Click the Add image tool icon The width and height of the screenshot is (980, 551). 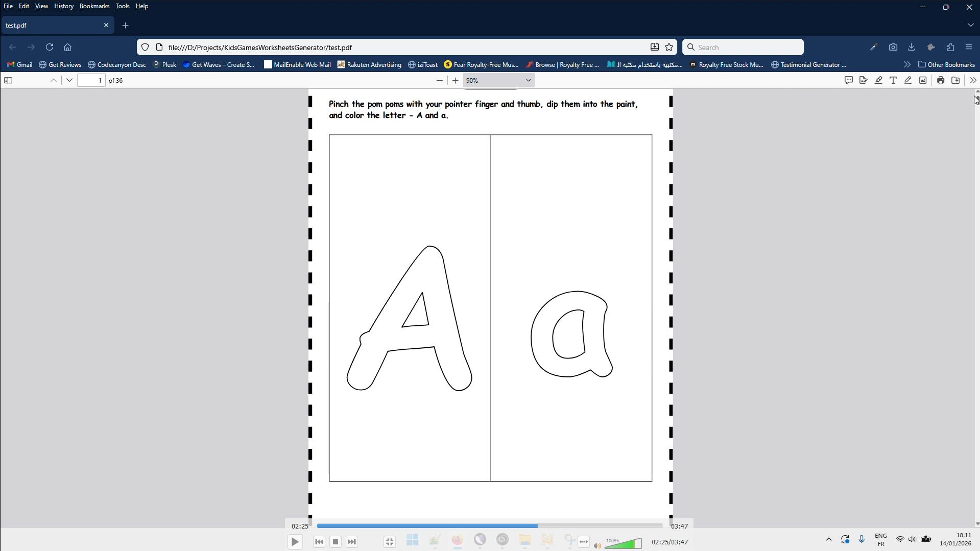pos(923,80)
